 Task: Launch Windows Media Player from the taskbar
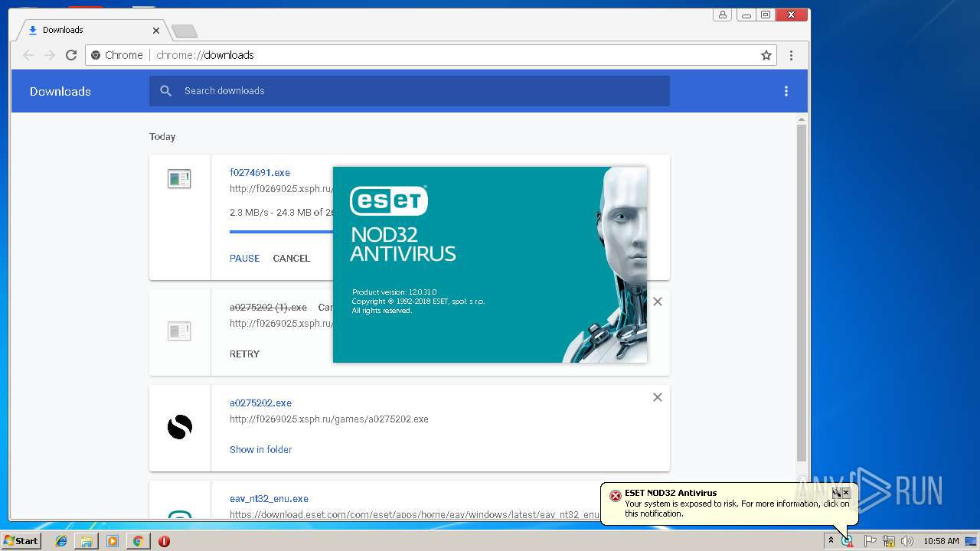[113, 541]
